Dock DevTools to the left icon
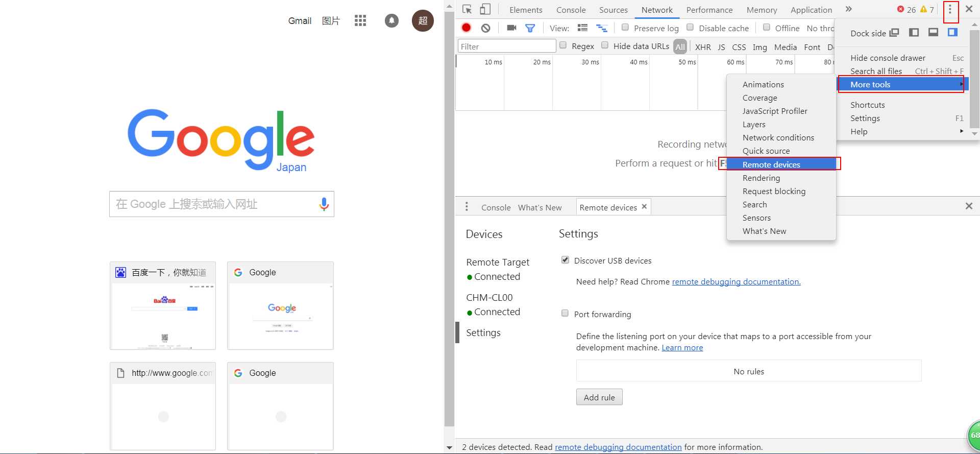Viewport: 980px width, 454px height. tap(914, 33)
